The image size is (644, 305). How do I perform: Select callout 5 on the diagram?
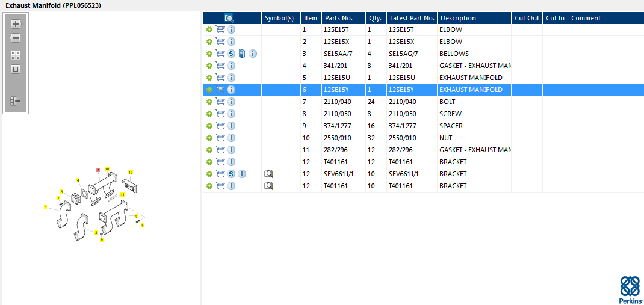[x=137, y=216]
